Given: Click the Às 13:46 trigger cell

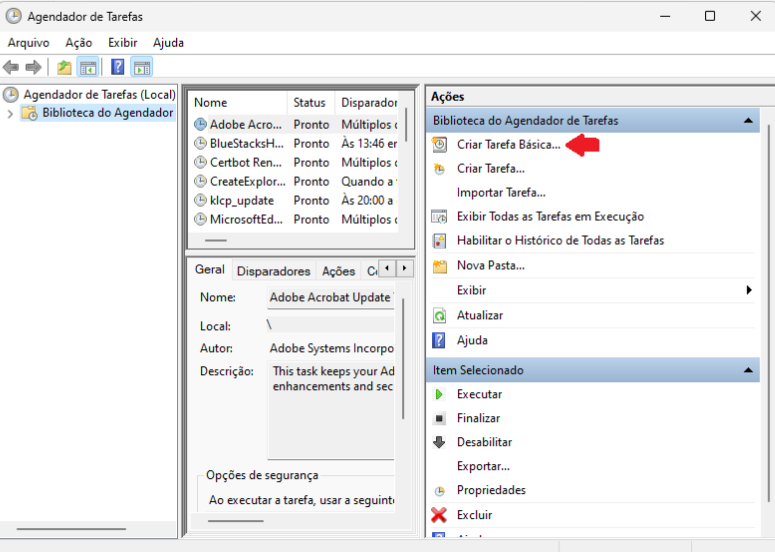Looking at the screenshot, I should pyautogui.click(x=369, y=144).
